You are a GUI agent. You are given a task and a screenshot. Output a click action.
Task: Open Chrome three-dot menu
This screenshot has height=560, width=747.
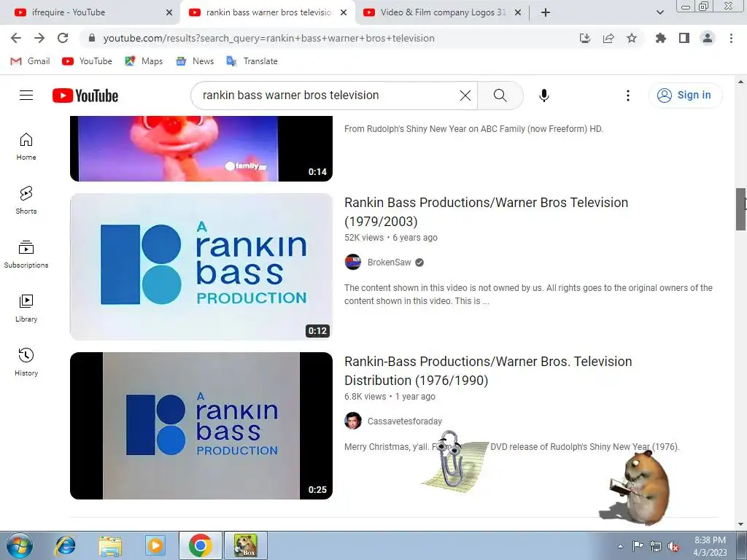pyautogui.click(x=731, y=38)
